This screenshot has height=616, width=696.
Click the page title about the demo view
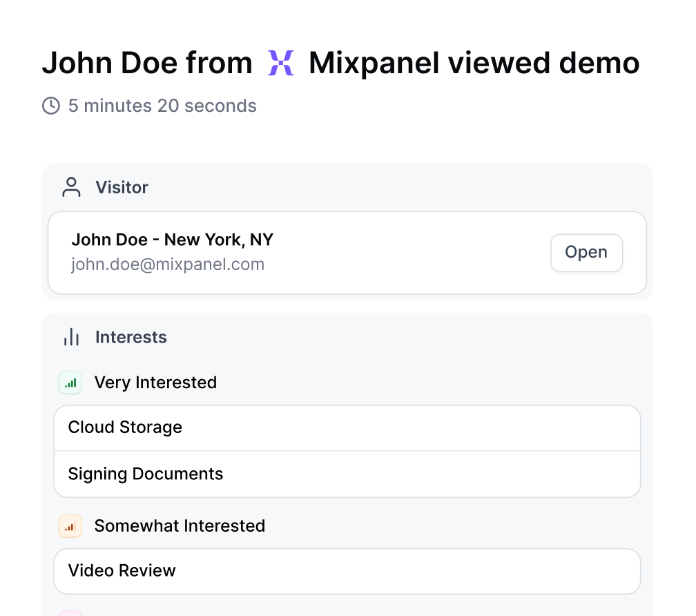coord(341,63)
